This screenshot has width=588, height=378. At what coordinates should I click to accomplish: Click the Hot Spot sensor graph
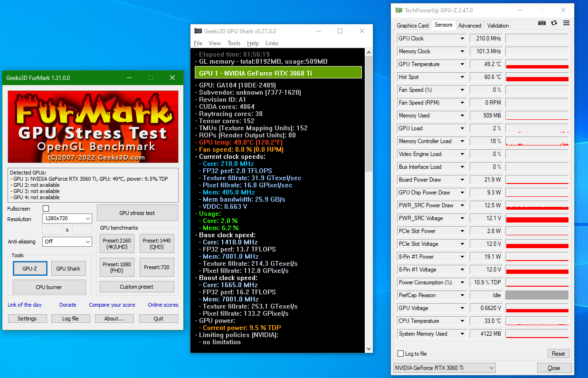tap(537, 77)
